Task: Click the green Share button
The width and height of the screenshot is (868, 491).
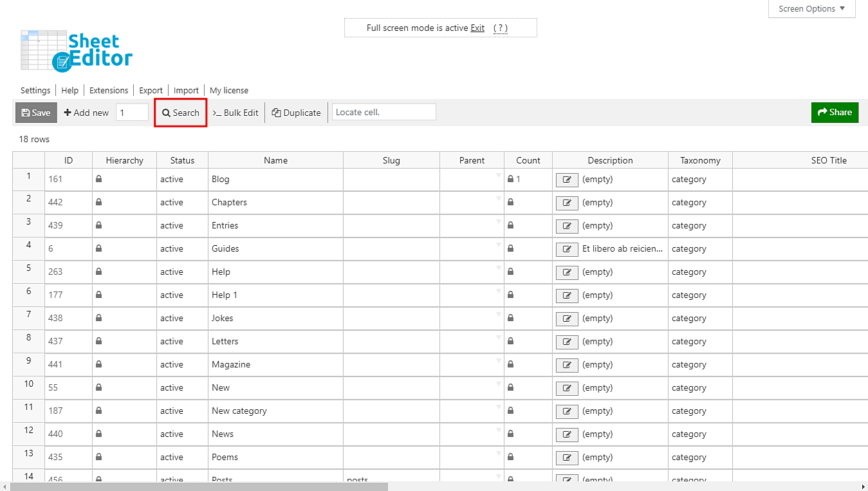Action: (835, 113)
